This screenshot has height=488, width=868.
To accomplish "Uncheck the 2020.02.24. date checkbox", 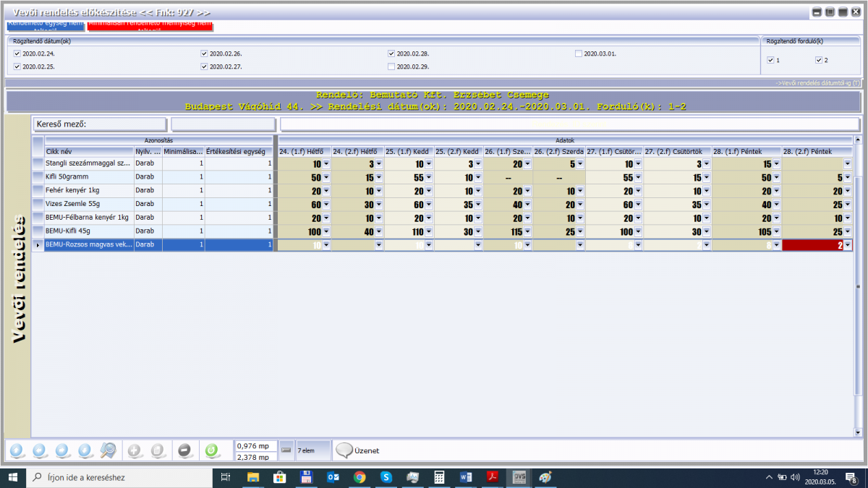I will (17, 53).
